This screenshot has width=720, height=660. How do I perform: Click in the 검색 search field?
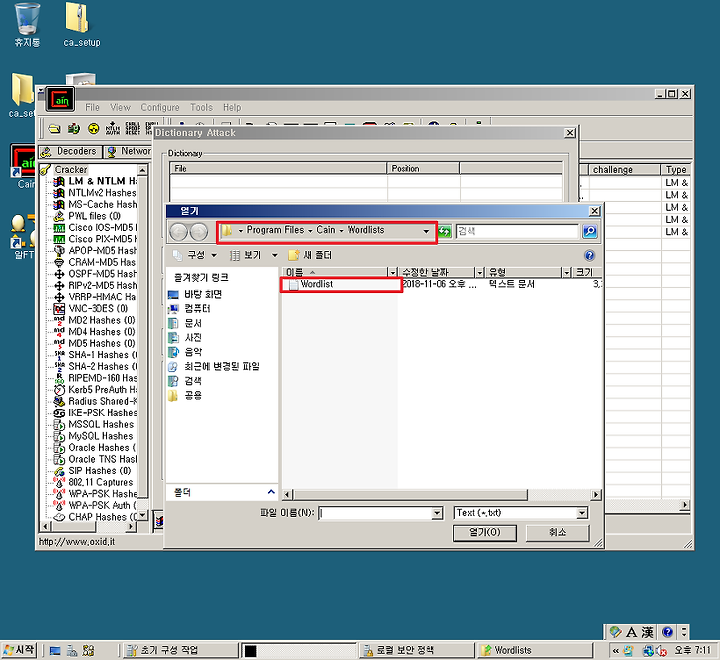click(517, 231)
